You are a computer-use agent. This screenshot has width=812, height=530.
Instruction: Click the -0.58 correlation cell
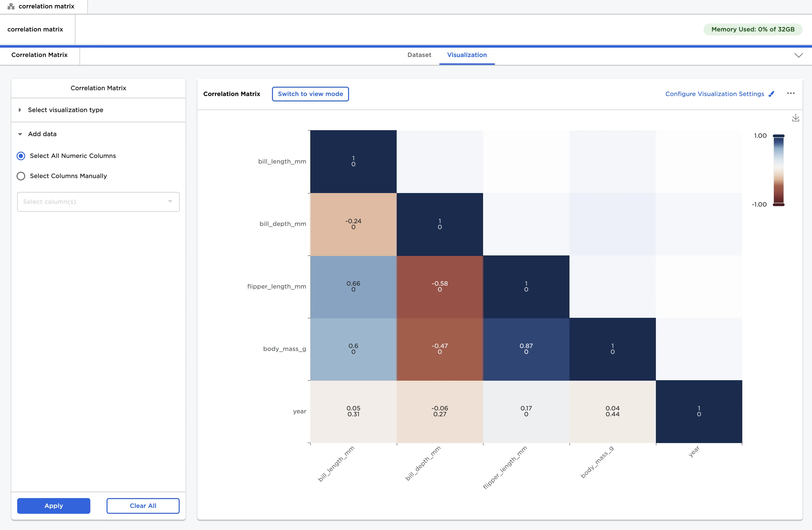click(x=440, y=286)
